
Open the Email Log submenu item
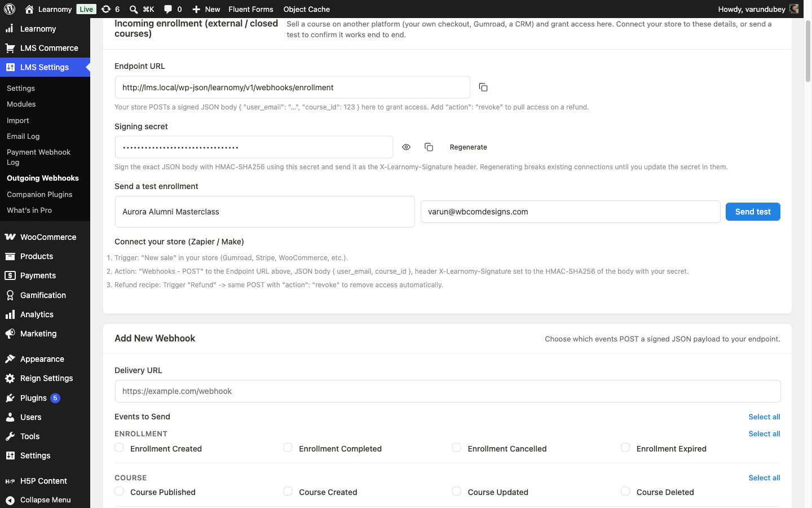23,137
